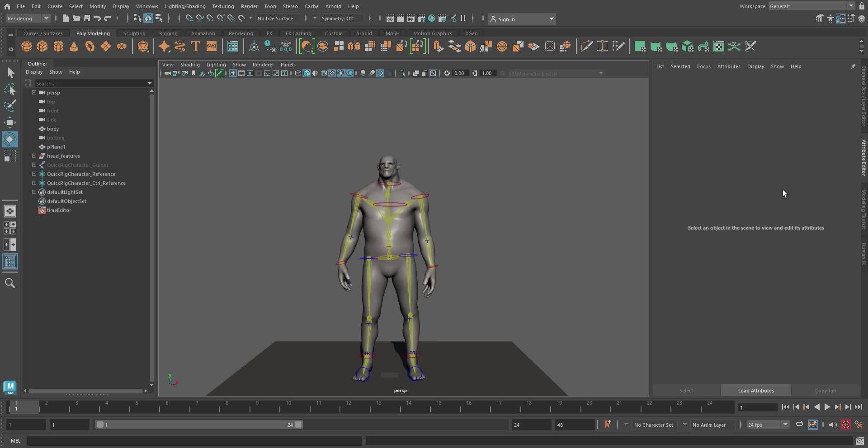Open the Arnold menu
868x448 pixels.
point(333,6)
